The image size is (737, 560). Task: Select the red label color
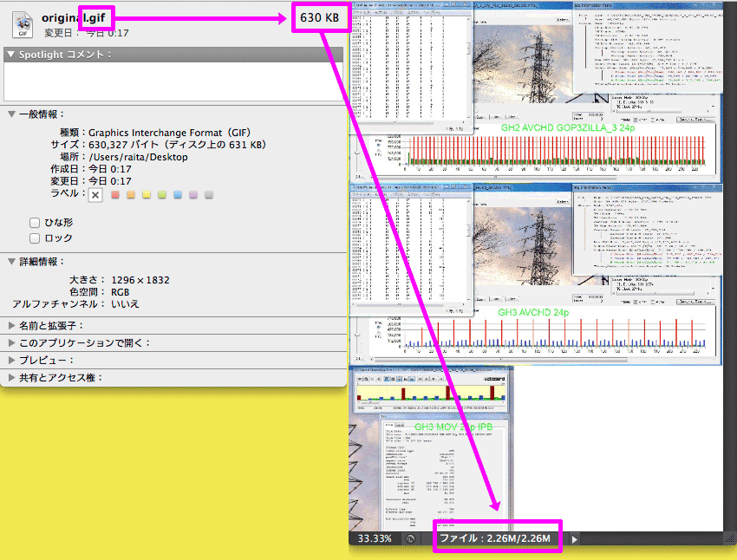(115, 195)
